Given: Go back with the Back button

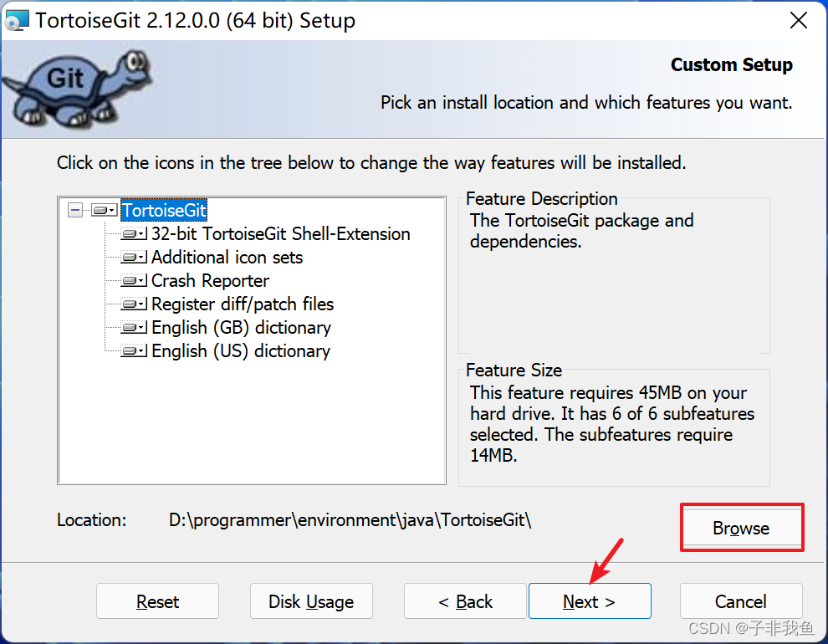Looking at the screenshot, I should 465,601.
